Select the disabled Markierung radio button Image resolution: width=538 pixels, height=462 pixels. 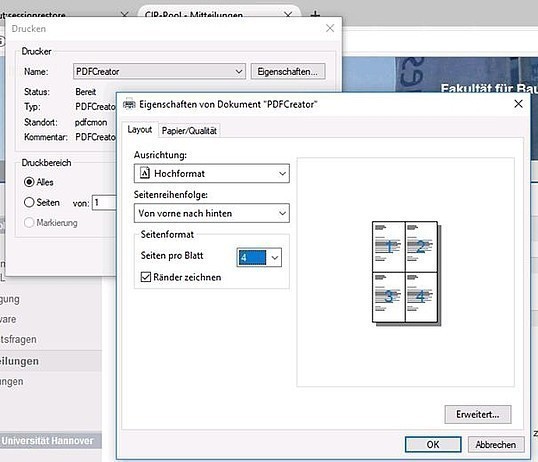29,222
